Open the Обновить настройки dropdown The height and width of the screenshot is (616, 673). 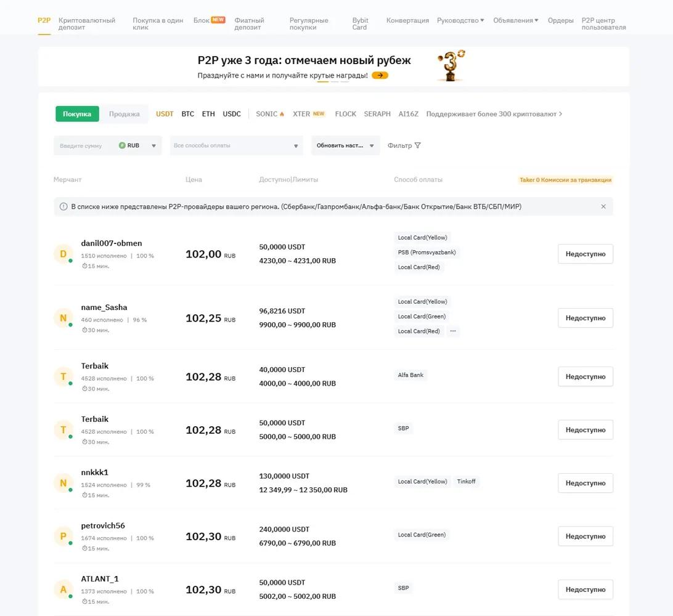[345, 145]
